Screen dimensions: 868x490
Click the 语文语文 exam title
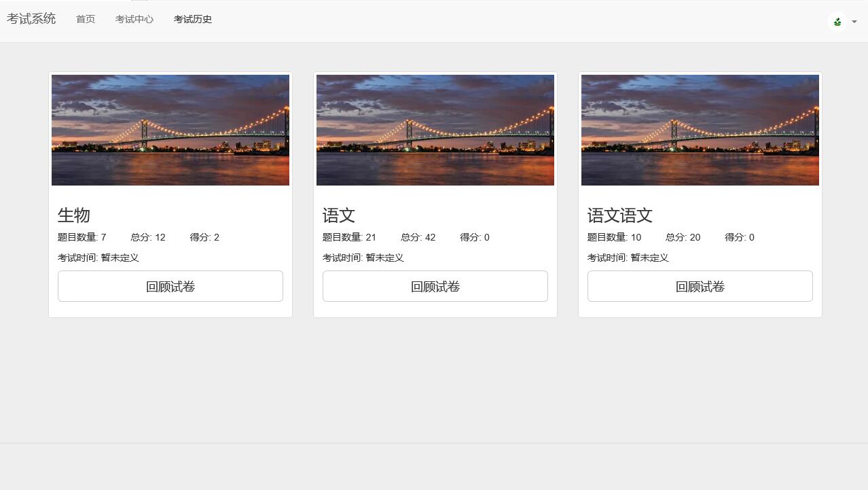tap(620, 215)
